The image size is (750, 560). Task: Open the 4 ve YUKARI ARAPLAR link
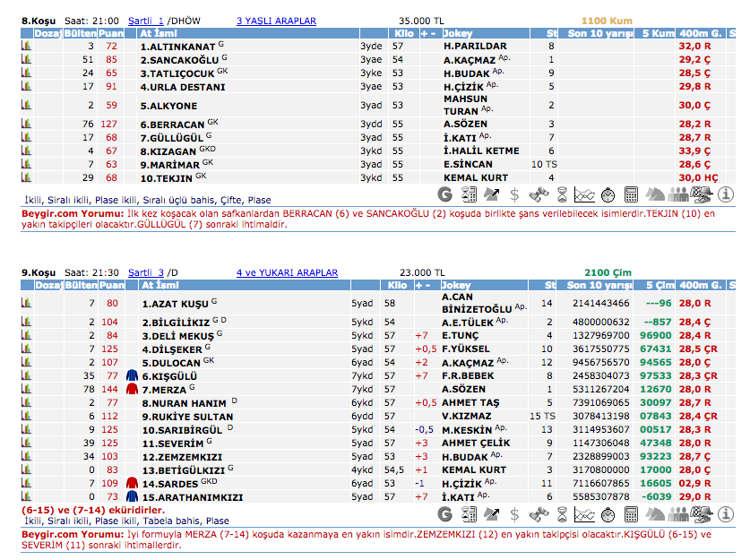click(x=287, y=272)
